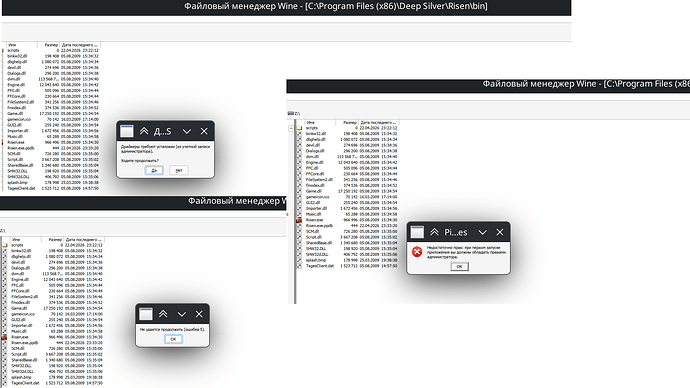The height and width of the screenshot is (388, 690).
Task: Click Dialogs.dll file icon in 'ошибка 5' window
Action: pyautogui.click(x=4, y=268)
